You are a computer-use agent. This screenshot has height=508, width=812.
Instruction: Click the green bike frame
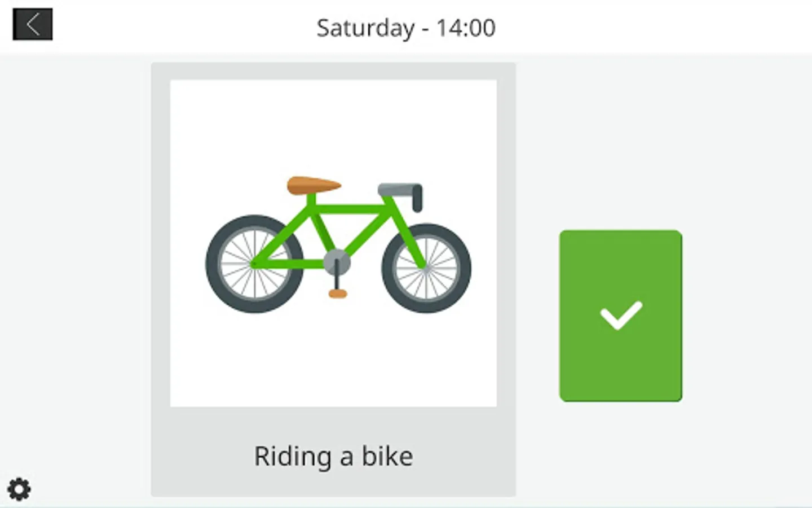(x=350, y=209)
